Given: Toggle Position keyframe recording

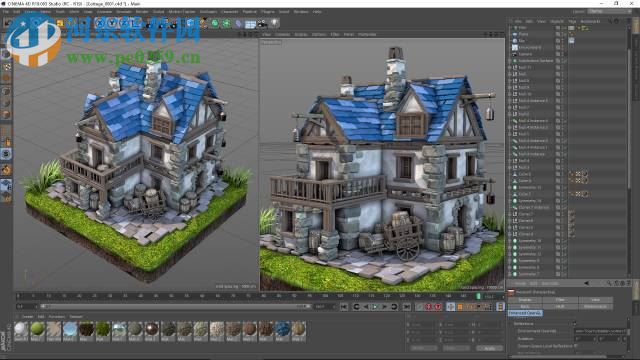Looking at the screenshot, I should click(x=451, y=307).
